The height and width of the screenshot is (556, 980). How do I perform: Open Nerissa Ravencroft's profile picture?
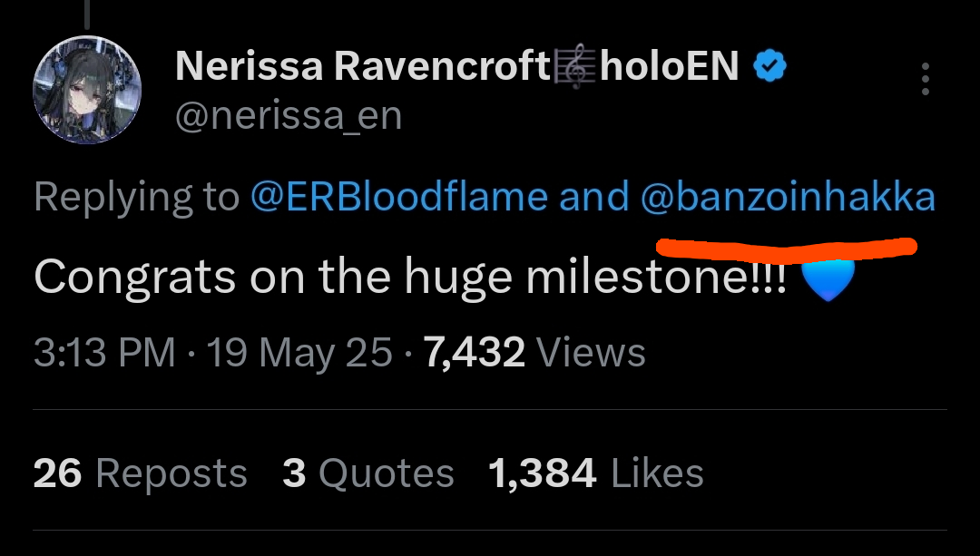click(87, 90)
